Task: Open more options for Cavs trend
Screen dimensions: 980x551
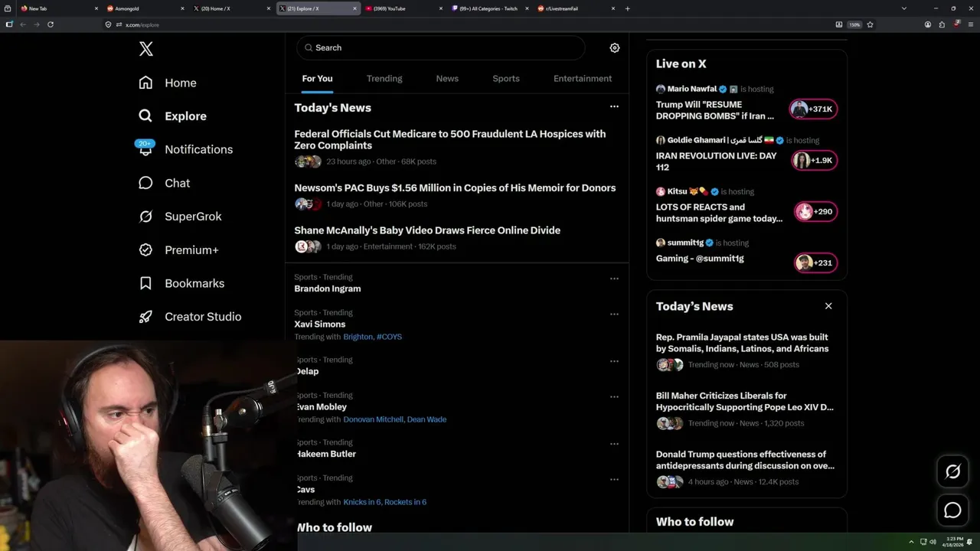Action: [x=614, y=480]
